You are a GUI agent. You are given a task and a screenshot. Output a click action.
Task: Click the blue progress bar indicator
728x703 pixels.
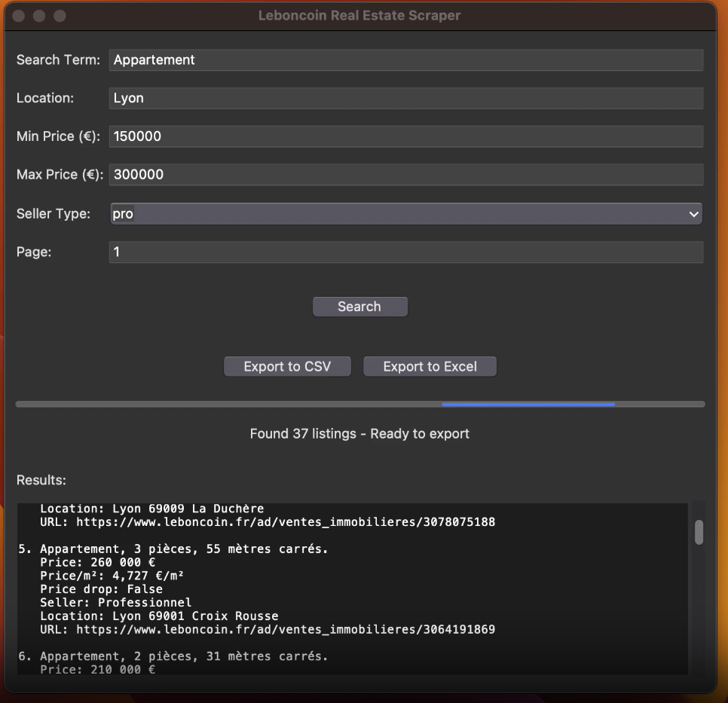coord(528,405)
